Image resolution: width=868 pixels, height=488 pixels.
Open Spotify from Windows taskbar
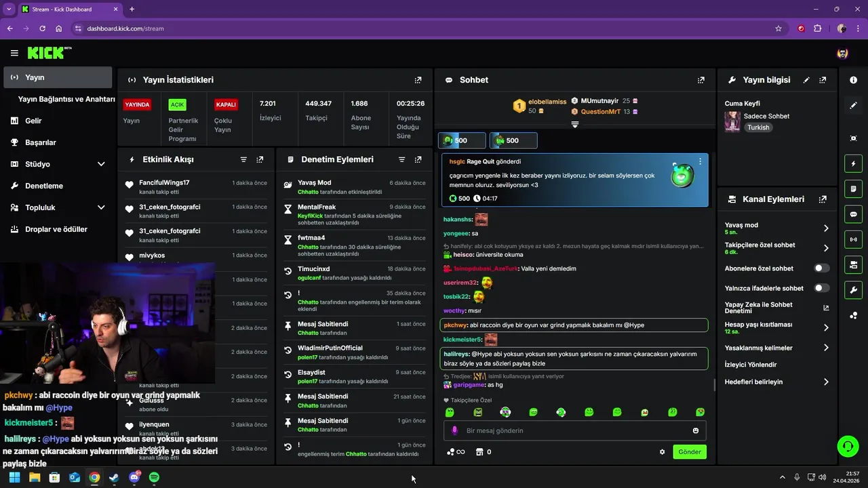(154, 477)
